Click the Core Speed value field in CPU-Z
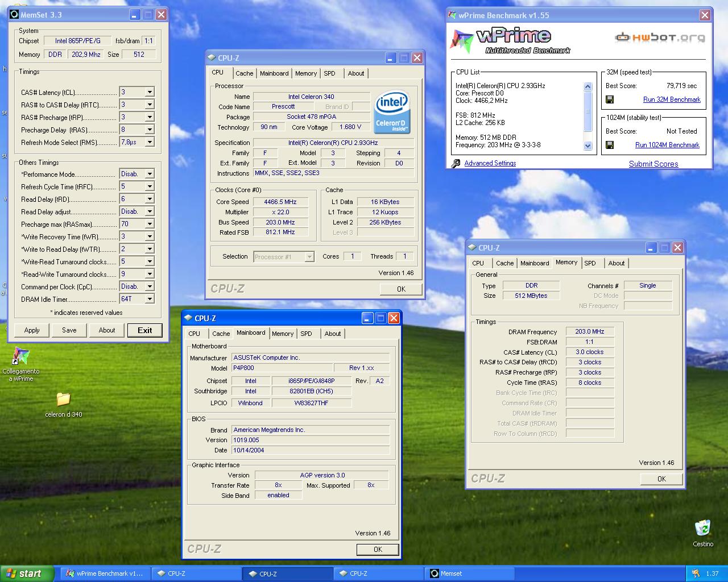 [x=280, y=202]
